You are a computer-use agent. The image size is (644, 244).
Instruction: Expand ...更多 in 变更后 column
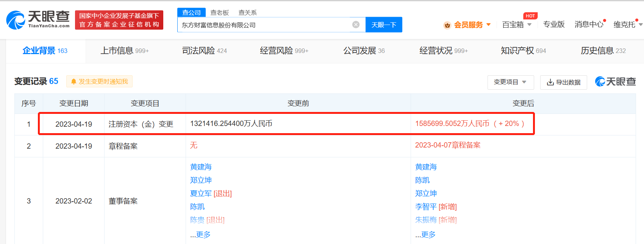point(425,235)
